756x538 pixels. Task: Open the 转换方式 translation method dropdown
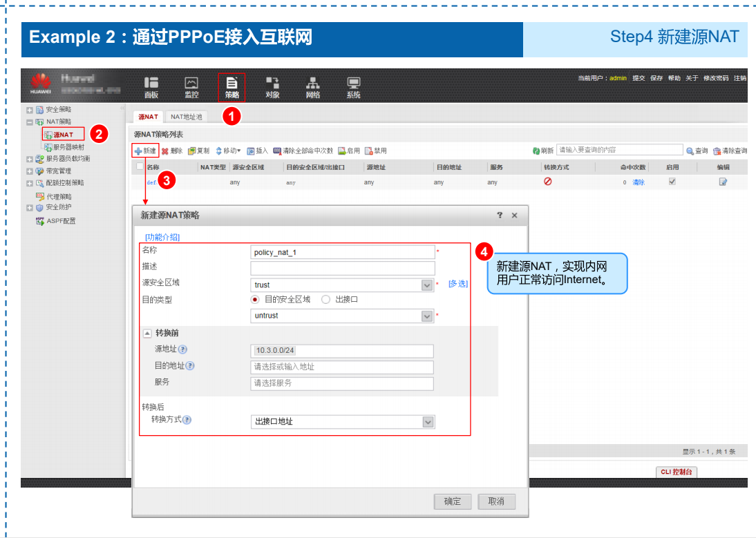(x=427, y=421)
